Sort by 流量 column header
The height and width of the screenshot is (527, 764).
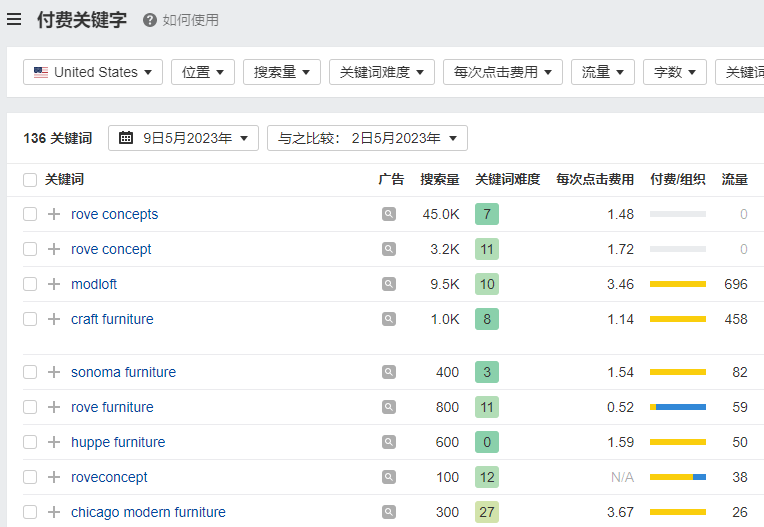pos(735,180)
